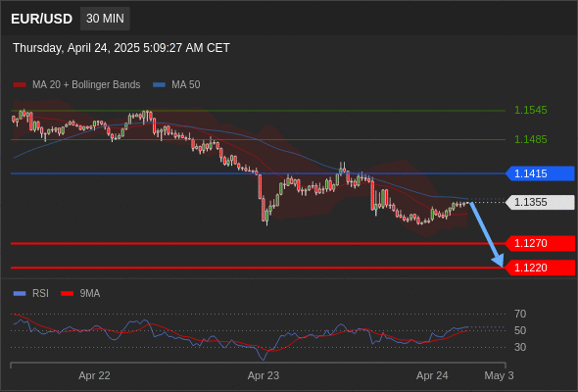Click the RSI 30 level label
Image resolution: width=578 pixels, height=392 pixels.
520,347
